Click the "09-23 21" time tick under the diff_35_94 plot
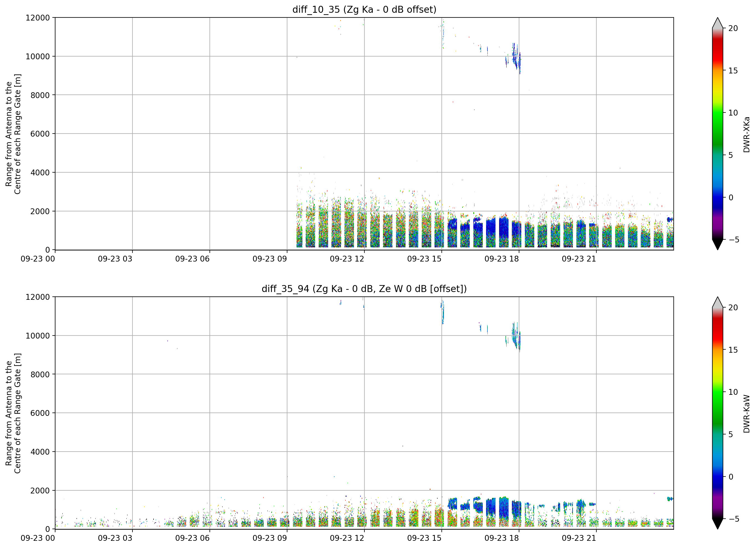 579,538
